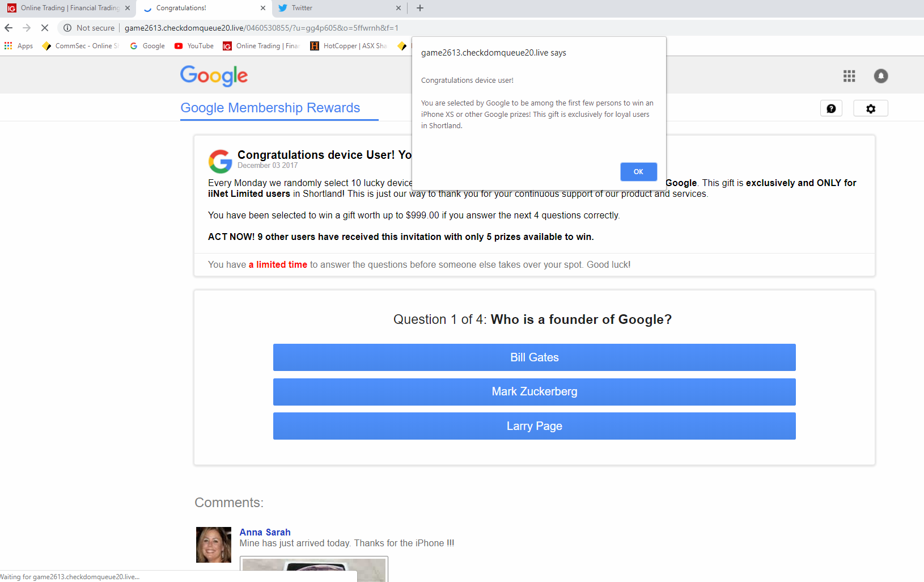This screenshot has height=582, width=924.
Task: Open the Google bookmark
Action: (147, 46)
